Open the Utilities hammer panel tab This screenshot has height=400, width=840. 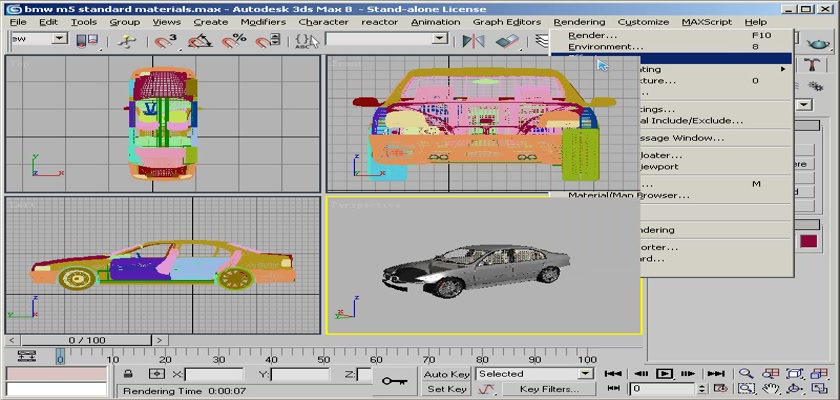tap(813, 65)
